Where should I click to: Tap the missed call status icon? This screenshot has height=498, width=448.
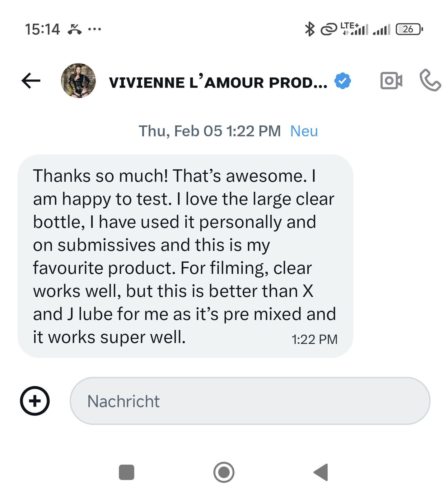pyautogui.click(x=75, y=29)
